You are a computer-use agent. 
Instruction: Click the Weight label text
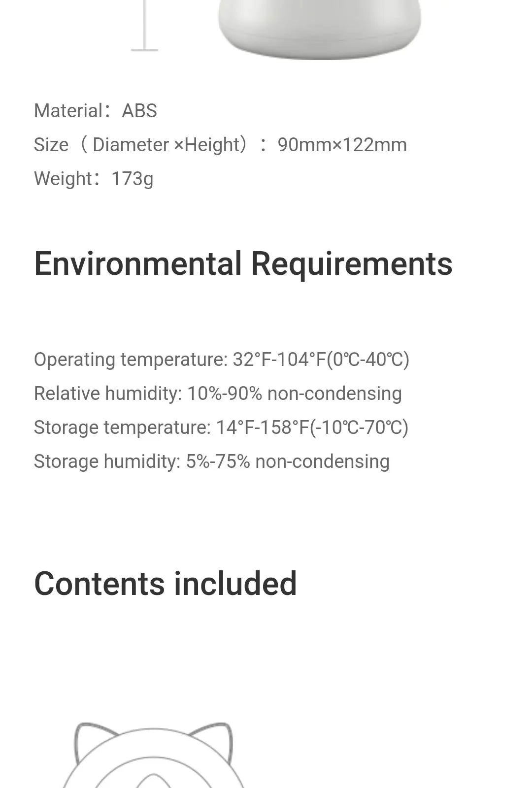[63, 179]
